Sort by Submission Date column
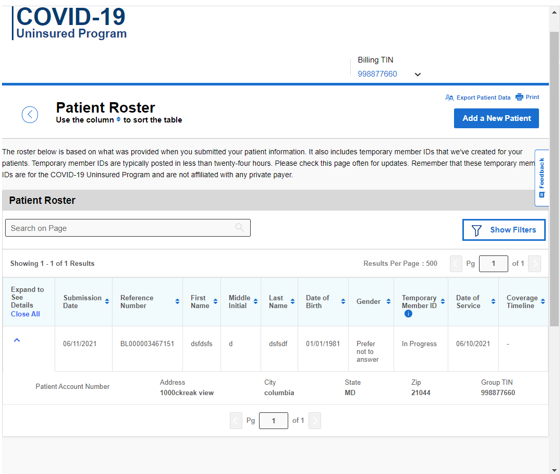 107,301
